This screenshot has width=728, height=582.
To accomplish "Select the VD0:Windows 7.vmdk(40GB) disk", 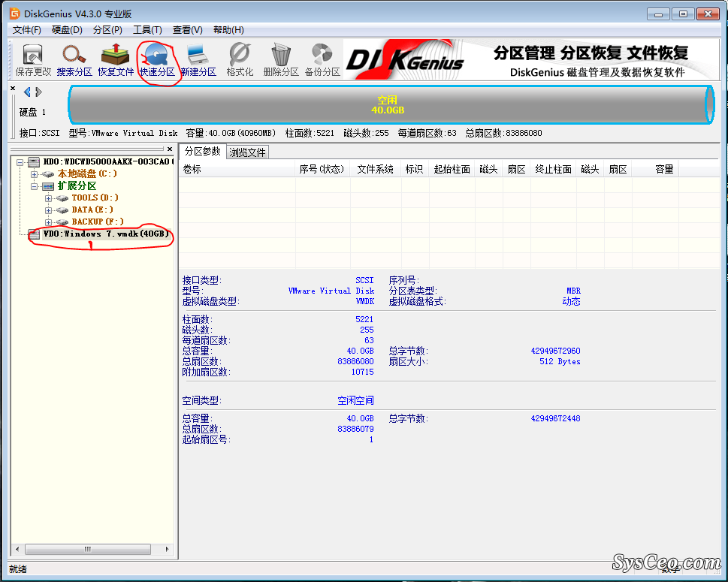I will 107,234.
